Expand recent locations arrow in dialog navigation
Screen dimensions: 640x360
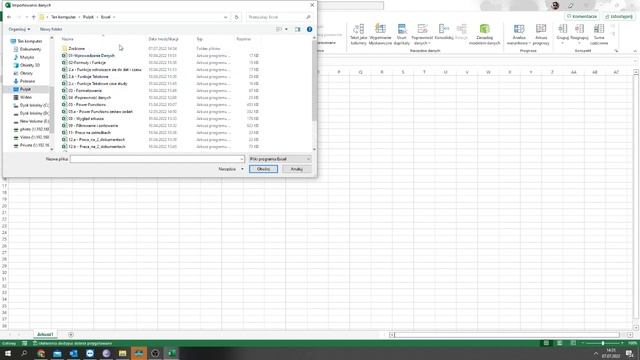[x=27, y=17]
